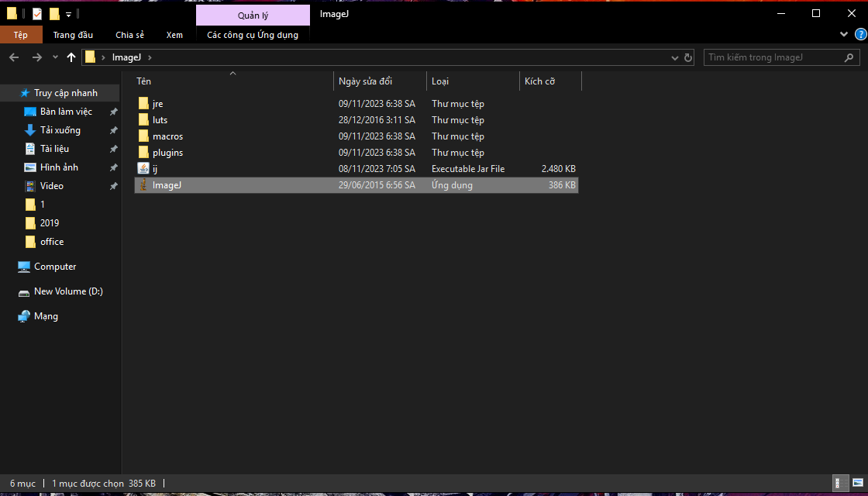
Task: Go forward with the forward arrow
Action: click(x=37, y=57)
